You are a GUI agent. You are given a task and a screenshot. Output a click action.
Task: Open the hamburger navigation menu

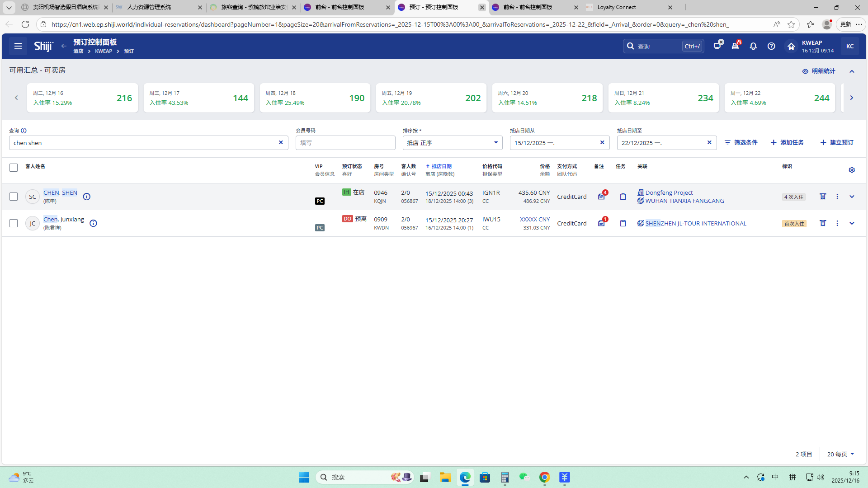[18, 46]
